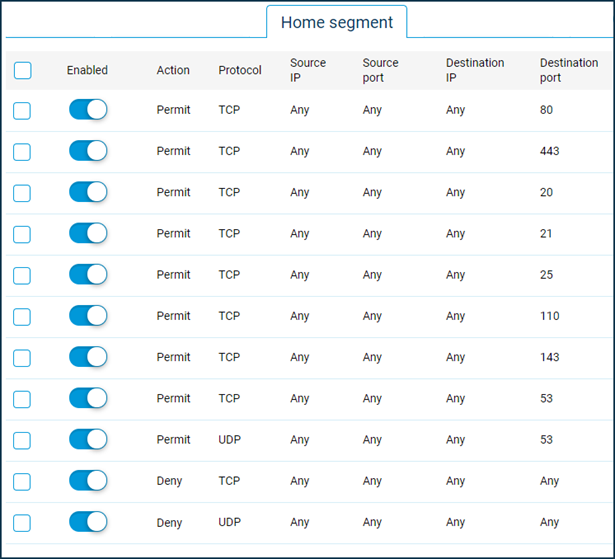Toggle off the port 443 rule
615x559 pixels.
point(88,151)
